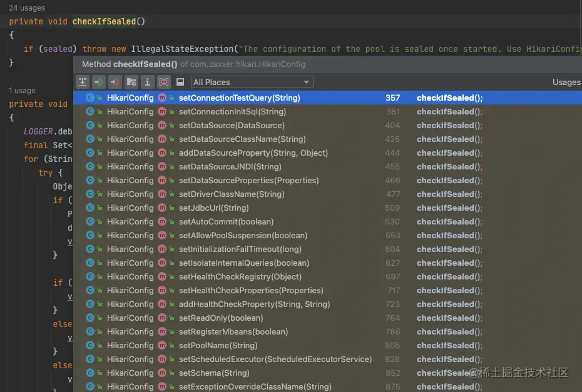Click the class icon on the setDataSource(DataSource) row

[x=90, y=125]
